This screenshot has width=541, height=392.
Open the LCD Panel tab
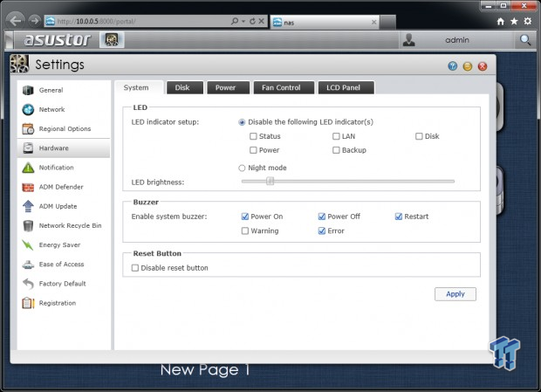346,87
